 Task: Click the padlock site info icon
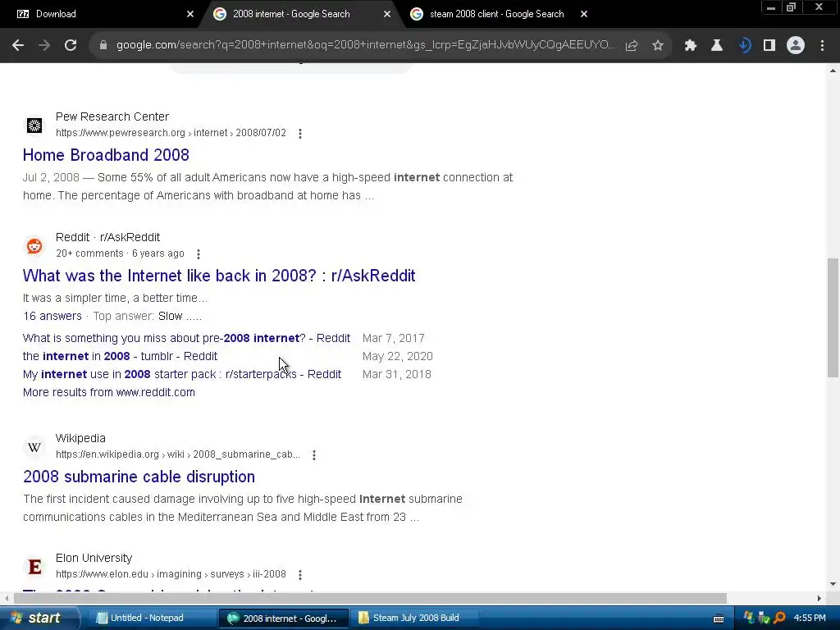coord(103,46)
